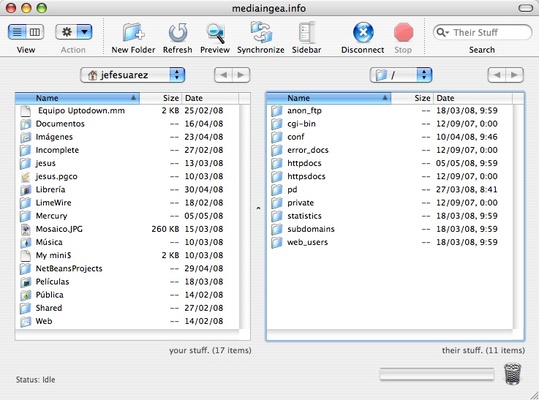Sort remote files by Name column

coord(329,98)
